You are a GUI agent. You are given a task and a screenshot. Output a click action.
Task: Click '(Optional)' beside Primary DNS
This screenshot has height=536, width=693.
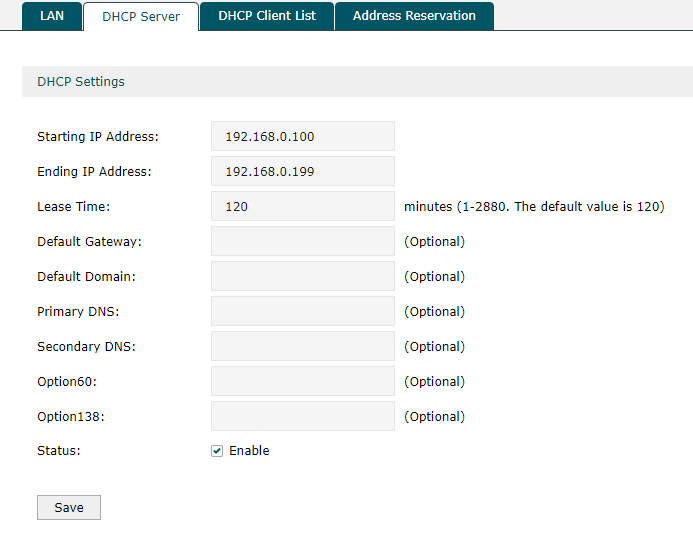[434, 312]
